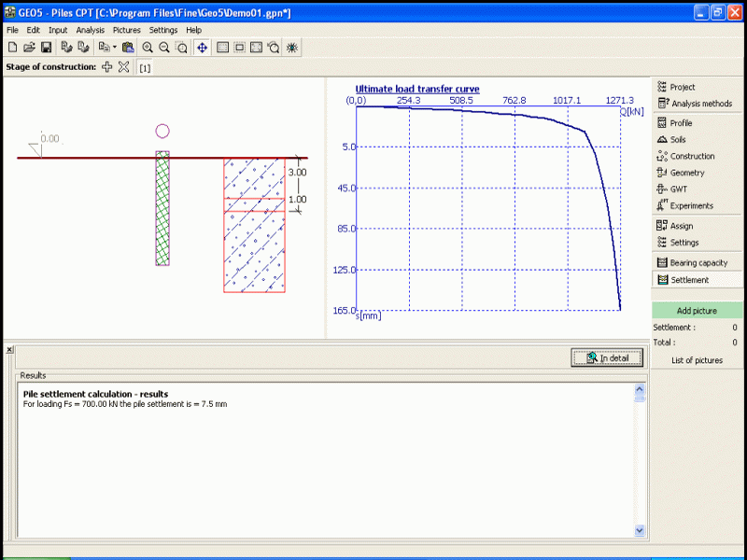Save the project using the floppy disk icon
Screen dimensions: 747x560
coord(46,47)
